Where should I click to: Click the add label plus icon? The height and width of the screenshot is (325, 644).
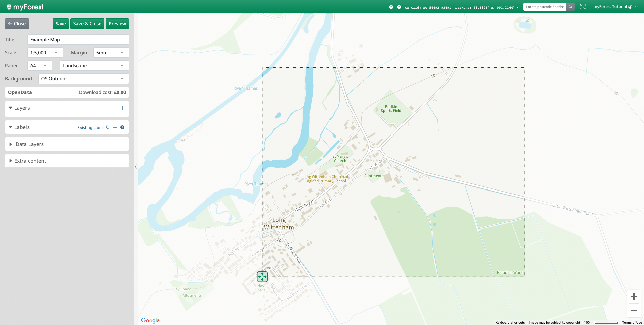(115, 127)
